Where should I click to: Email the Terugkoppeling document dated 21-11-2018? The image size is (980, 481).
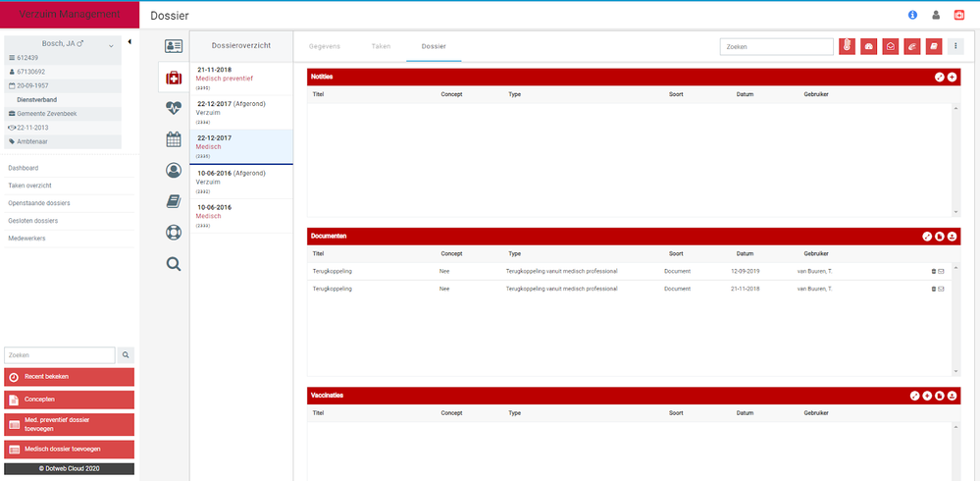coord(942,290)
